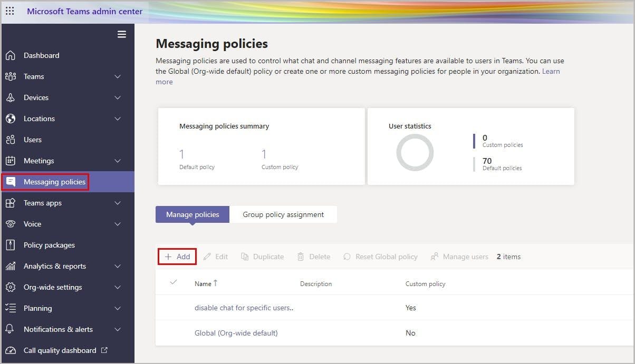This screenshot has height=364, width=635.
Task: Open the Global (Org-wide default) policy
Action: [236, 333]
